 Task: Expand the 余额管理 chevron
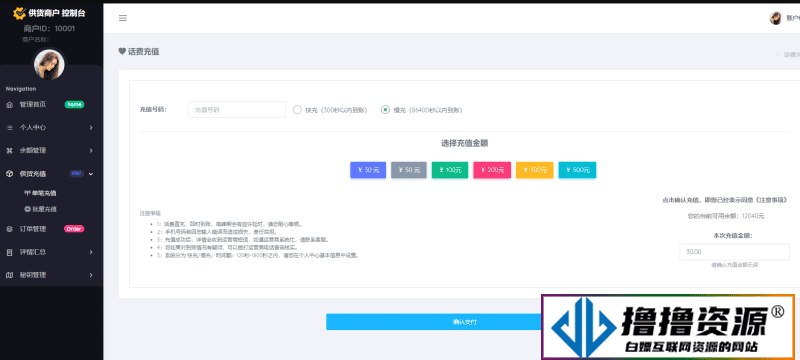pos(91,150)
